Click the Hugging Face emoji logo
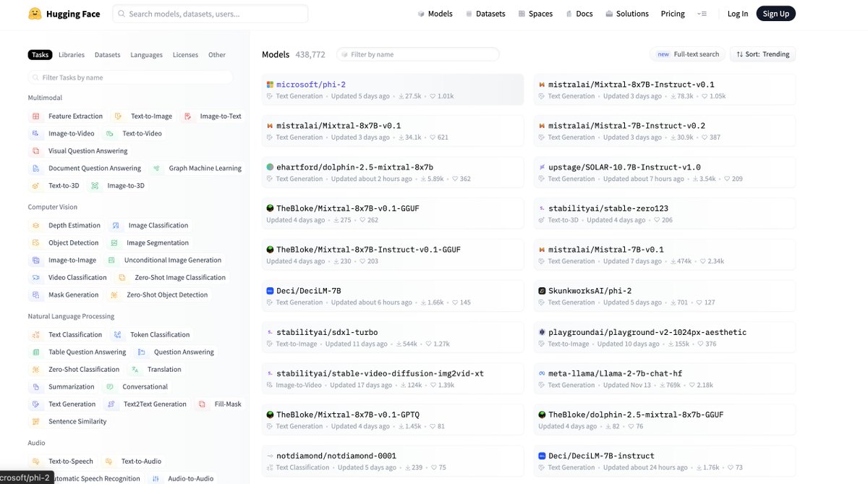This screenshot has height=484, width=868. [35, 14]
